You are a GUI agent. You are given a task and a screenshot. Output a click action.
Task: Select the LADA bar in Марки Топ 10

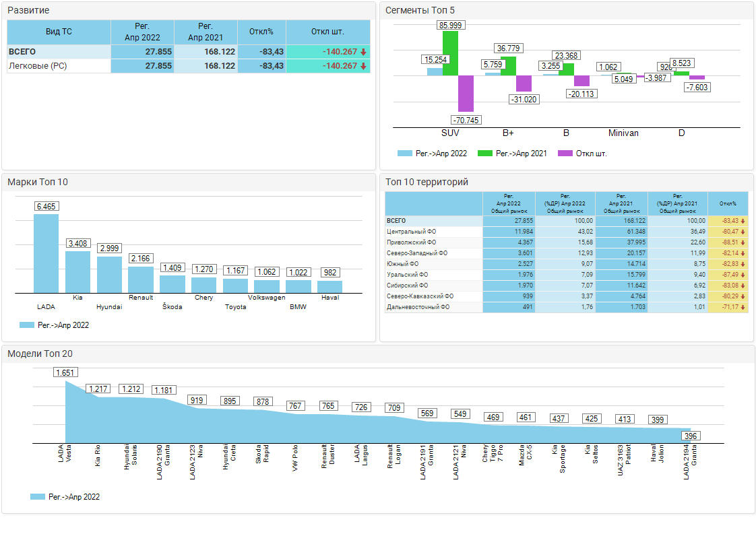(x=46, y=253)
